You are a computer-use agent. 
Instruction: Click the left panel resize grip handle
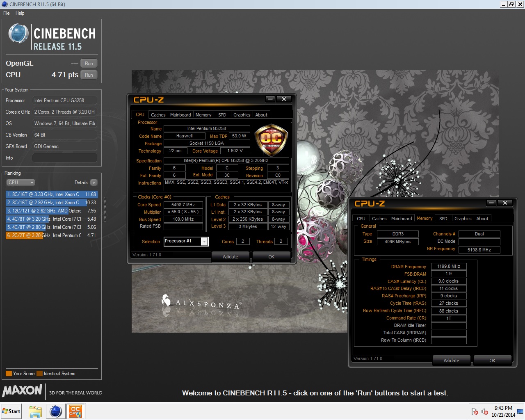point(105,210)
